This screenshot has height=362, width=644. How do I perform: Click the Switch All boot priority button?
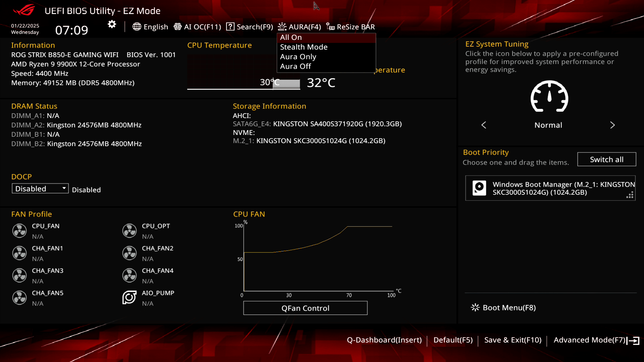[x=607, y=159]
